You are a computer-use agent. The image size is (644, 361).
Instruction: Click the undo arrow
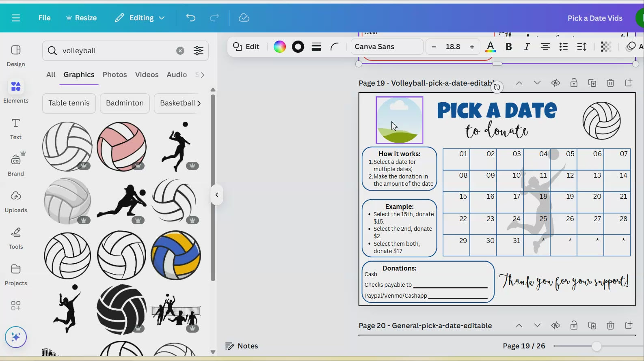click(191, 18)
